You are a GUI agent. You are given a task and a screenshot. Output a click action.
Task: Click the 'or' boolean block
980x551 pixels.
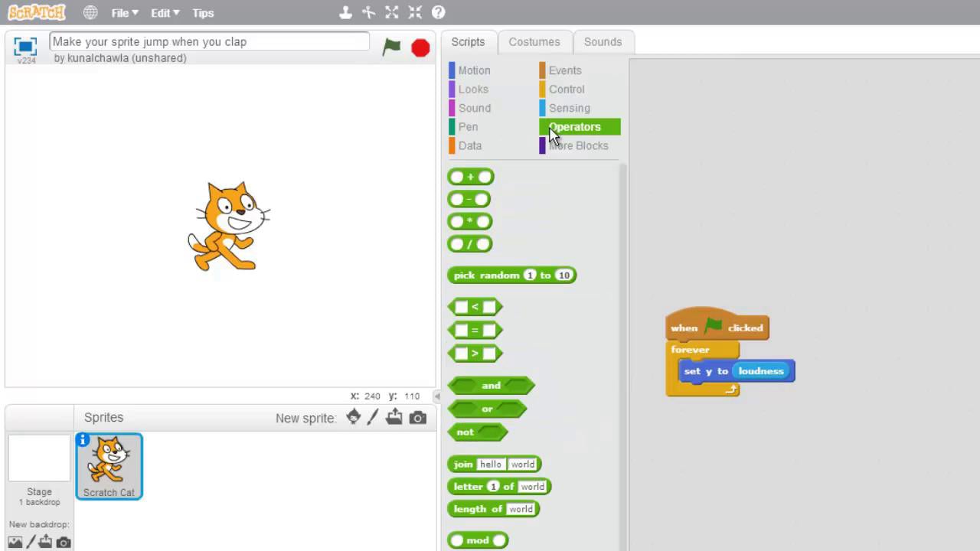pyautogui.click(x=487, y=409)
